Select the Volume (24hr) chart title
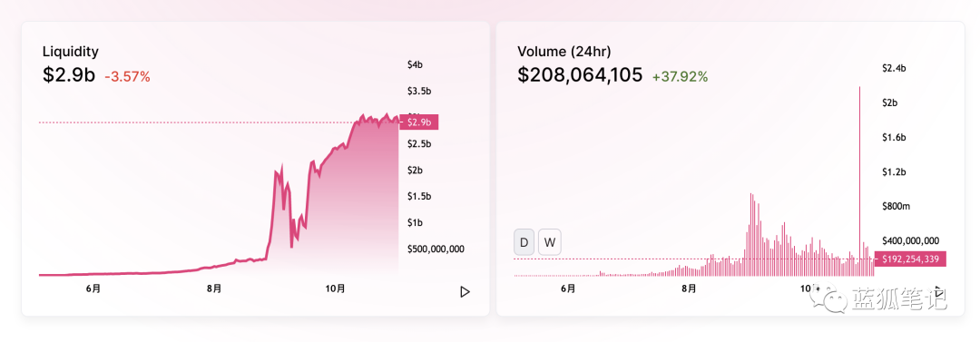This screenshot has width=980, height=342. [564, 52]
